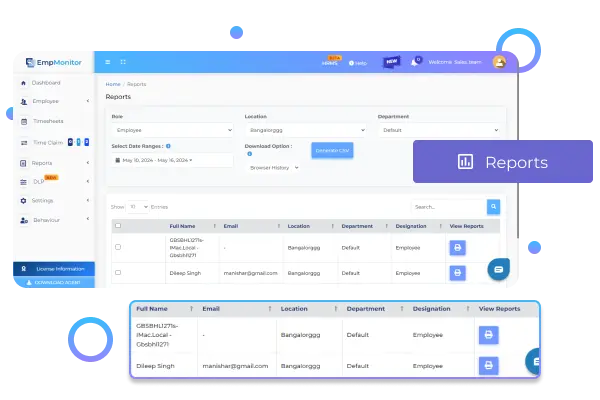Image resolution: width=600 pixels, height=400 pixels.
Task: Check the GBSBHIJ271s-iMac.Local row checkbox
Action: coord(118,246)
